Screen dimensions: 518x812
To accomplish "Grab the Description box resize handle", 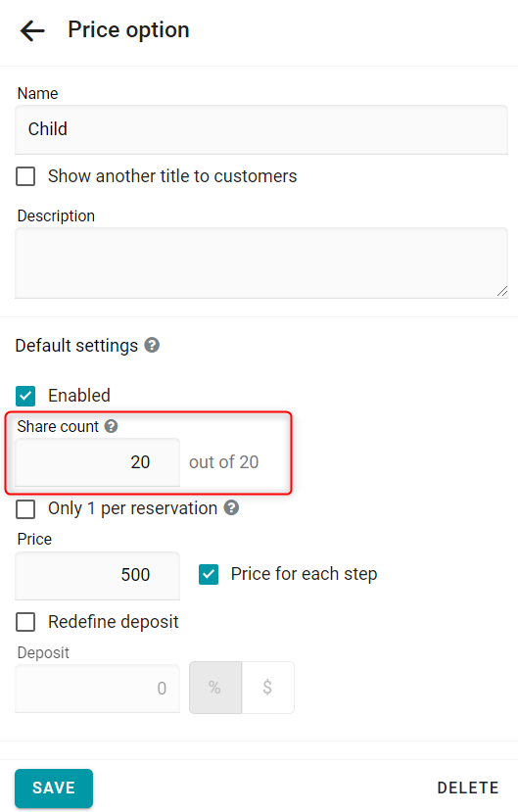I will (x=502, y=292).
